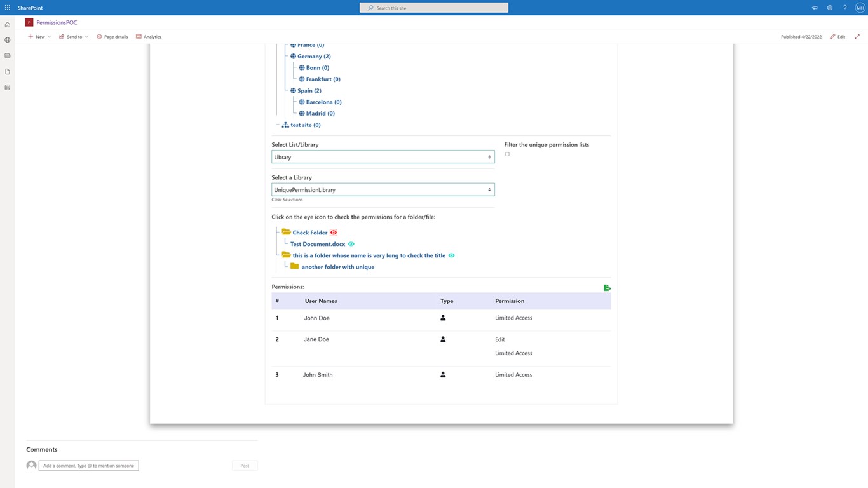The height and width of the screenshot is (488, 868).
Task: Open Page details in the command bar
Action: (112, 37)
